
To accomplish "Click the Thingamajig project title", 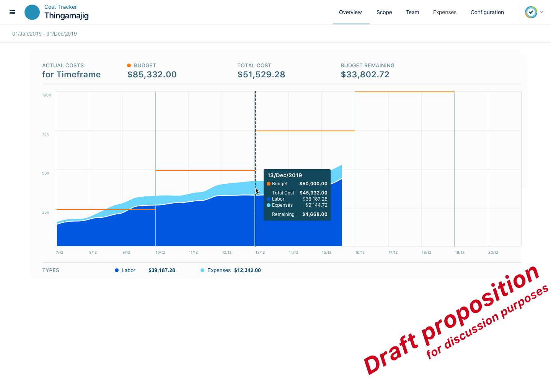I will pos(66,16).
